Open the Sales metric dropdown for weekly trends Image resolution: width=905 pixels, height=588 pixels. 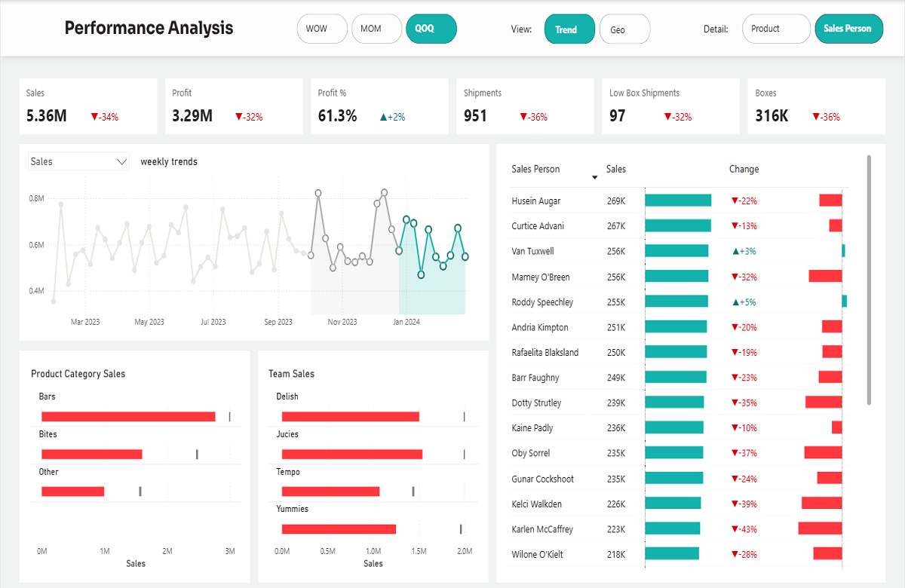pyautogui.click(x=79, y=161)
